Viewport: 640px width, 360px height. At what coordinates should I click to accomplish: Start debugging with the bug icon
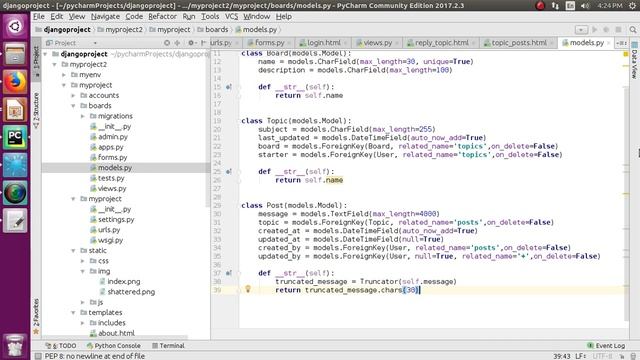606,29
